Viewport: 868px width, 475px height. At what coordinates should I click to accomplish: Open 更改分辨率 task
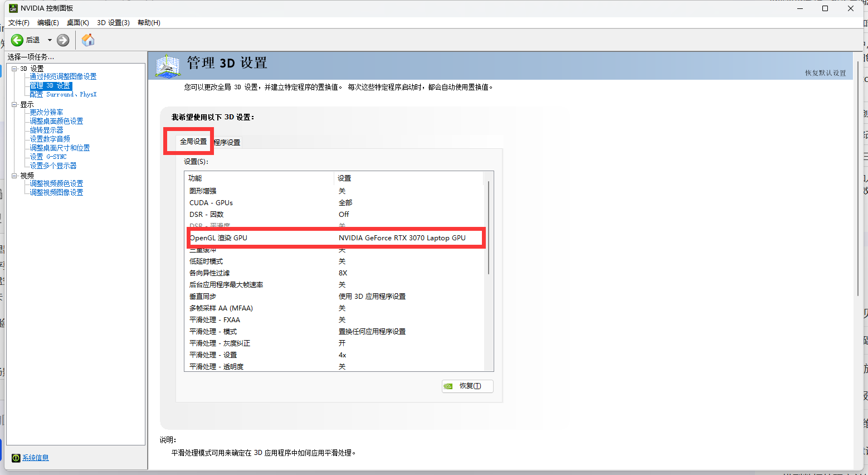(x=46, y=113)
